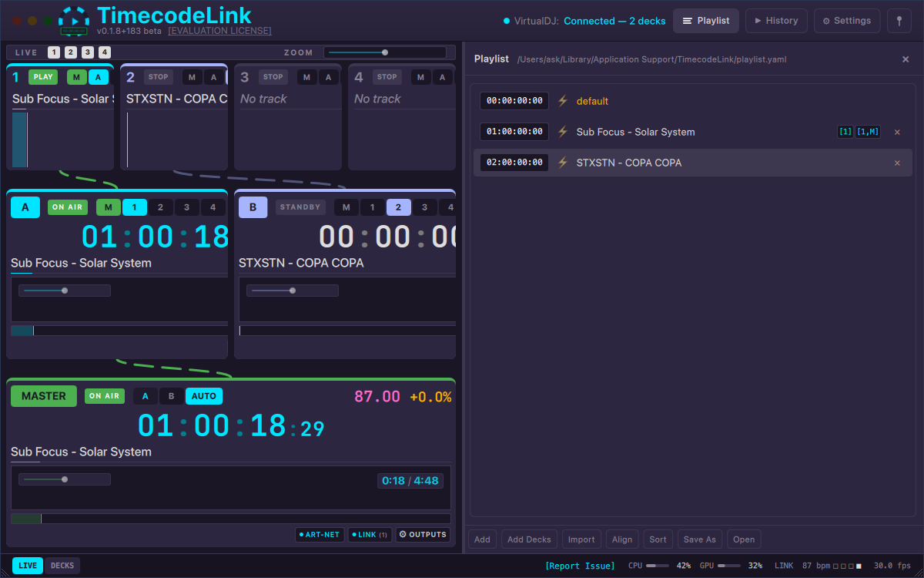Toggle ART-NET output
This screenshot has width=924, height=578.
[x=320, y=534]
